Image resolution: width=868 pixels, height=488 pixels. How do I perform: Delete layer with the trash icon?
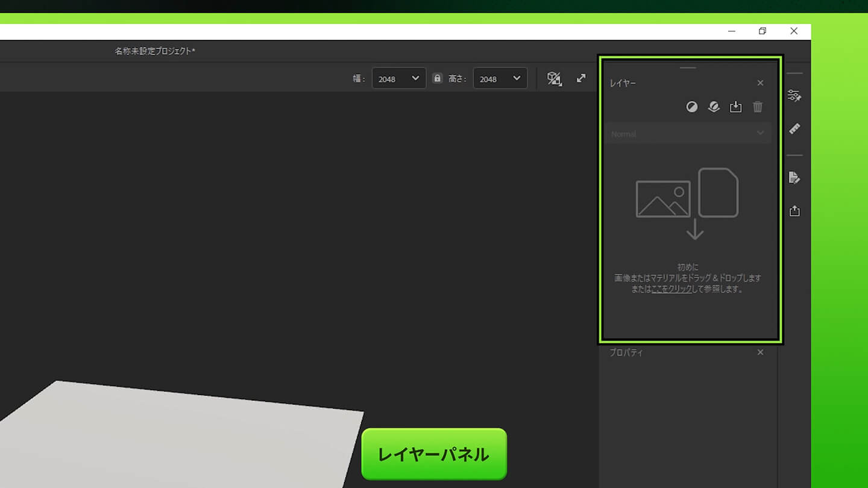click(758, 107)
